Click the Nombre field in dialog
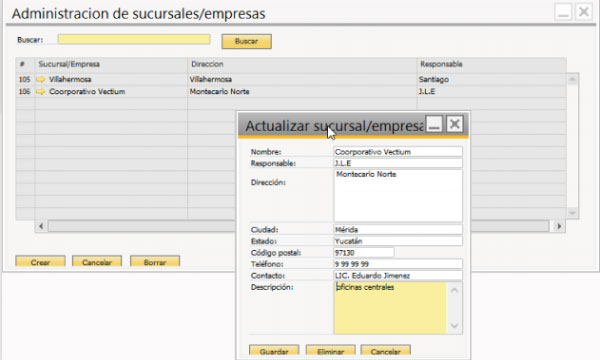The image size is (600, 360). [398, 152]
